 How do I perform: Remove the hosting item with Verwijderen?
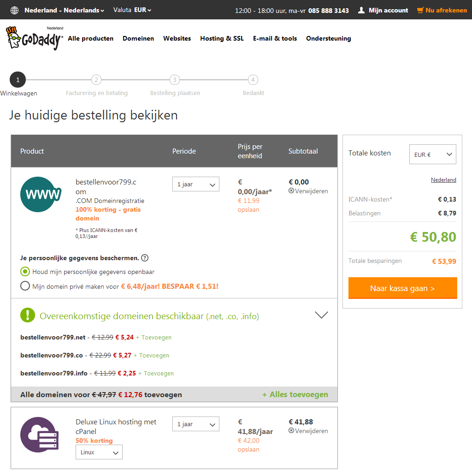pos(308,431)
